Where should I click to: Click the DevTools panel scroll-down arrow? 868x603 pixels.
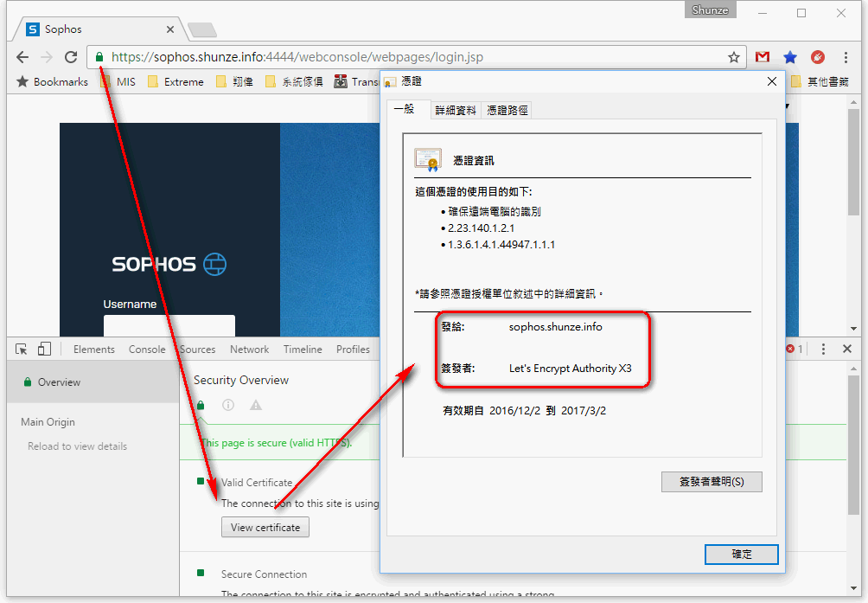click(853, 588)
